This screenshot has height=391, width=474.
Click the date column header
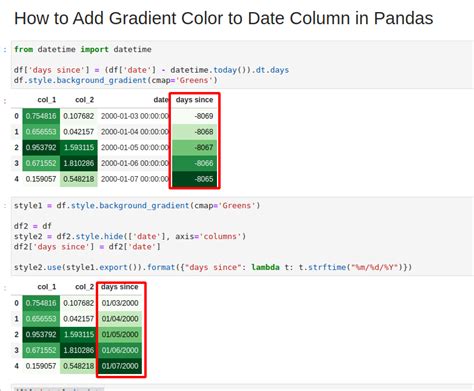click(161, 100)
